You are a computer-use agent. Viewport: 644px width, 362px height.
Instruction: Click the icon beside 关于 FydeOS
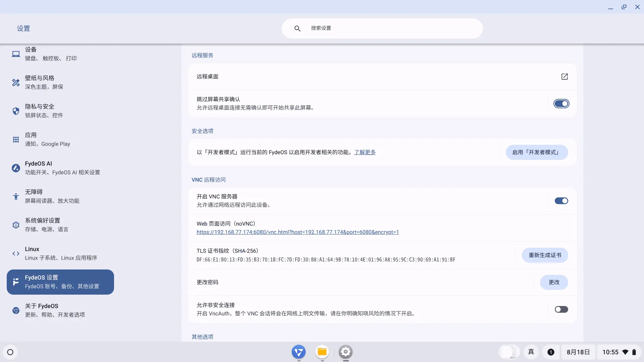16,310
